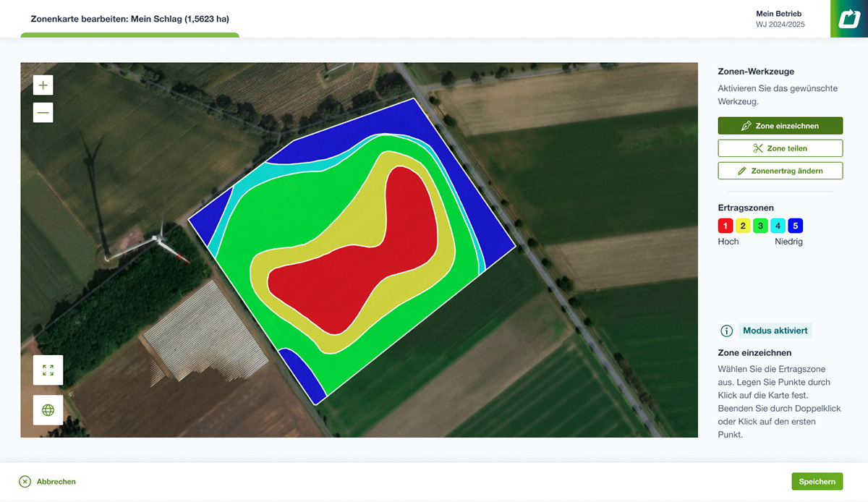Screen dimensions: 868x502
Task: Choose the Zonenertrag ändern tool
Action: pyautogui.click(x=780, y=171)
